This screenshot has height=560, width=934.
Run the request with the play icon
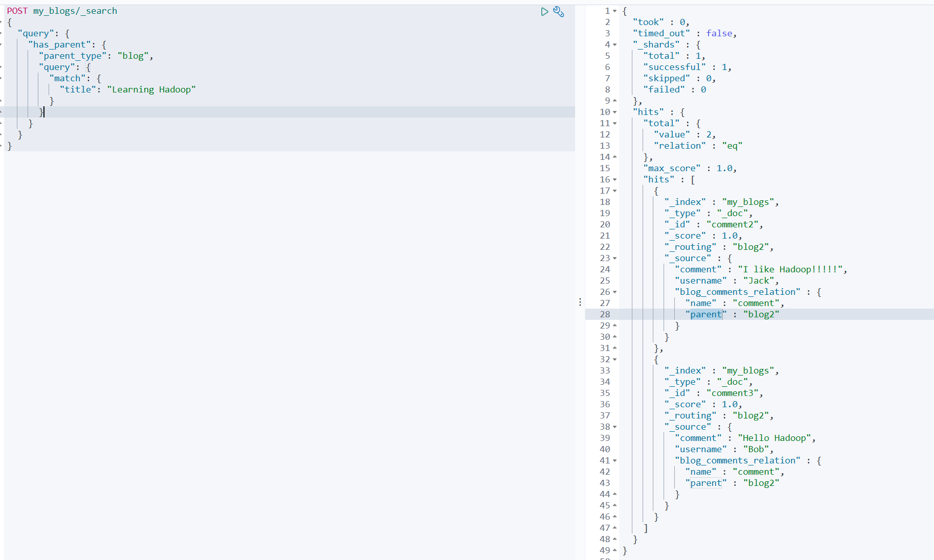pos(544,11)
